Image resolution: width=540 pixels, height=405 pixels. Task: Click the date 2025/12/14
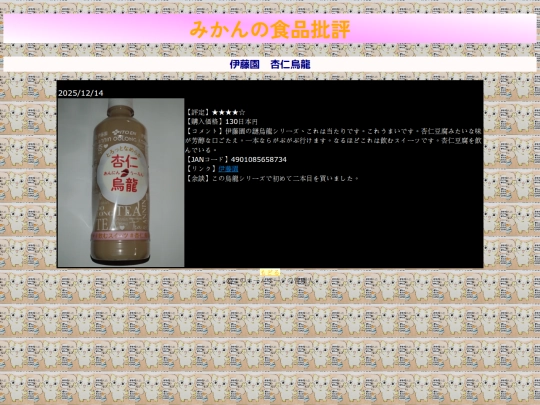point(81,93)
